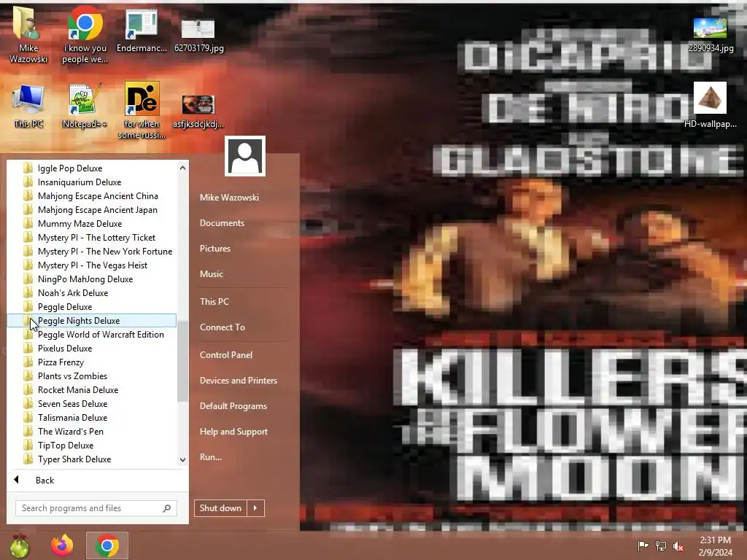Open Action Center flag in system tray
The width and height of the screenshot is (747, 560).
(x=643, y=545)
